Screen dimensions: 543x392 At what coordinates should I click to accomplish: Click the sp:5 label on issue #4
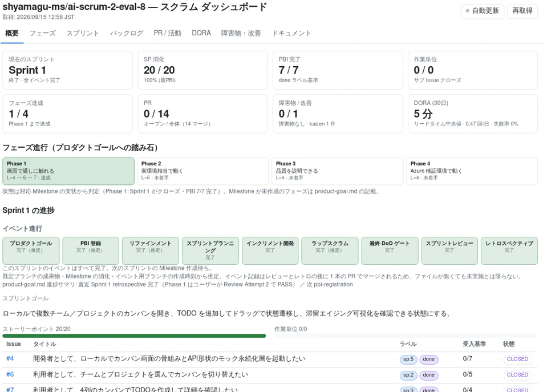pos(408,359)
